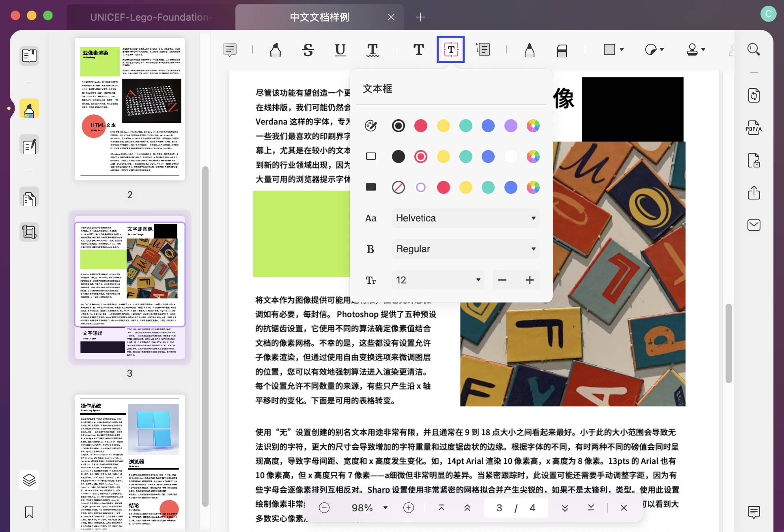Choose the underline text tool
Screen dimensions: 784x532
(x=340, y=49)
